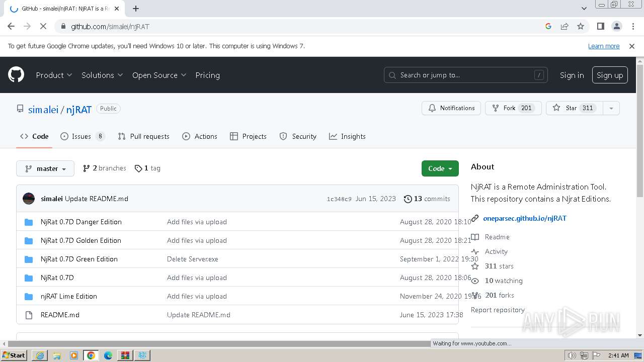
Task: Click the Sign in link
Action: [572, 75]
